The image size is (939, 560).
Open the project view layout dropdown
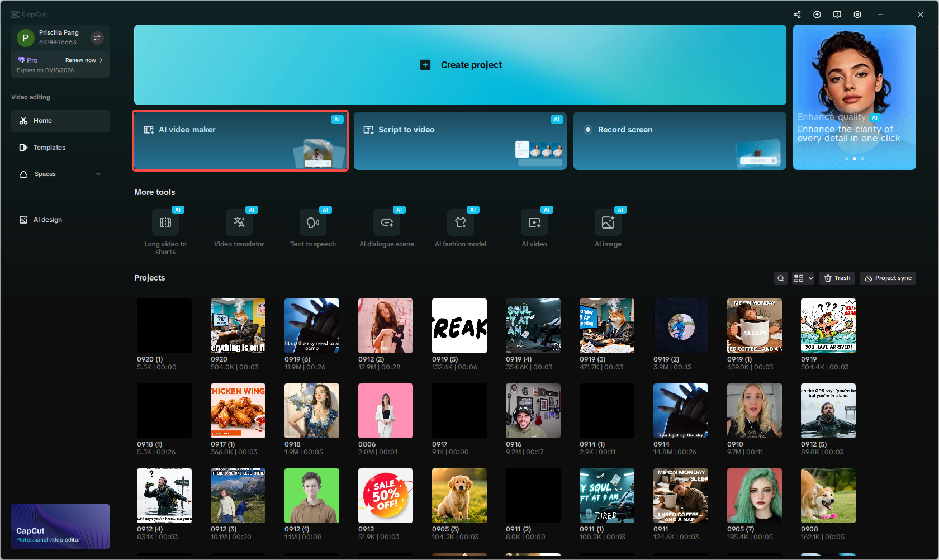pos(803,278)
